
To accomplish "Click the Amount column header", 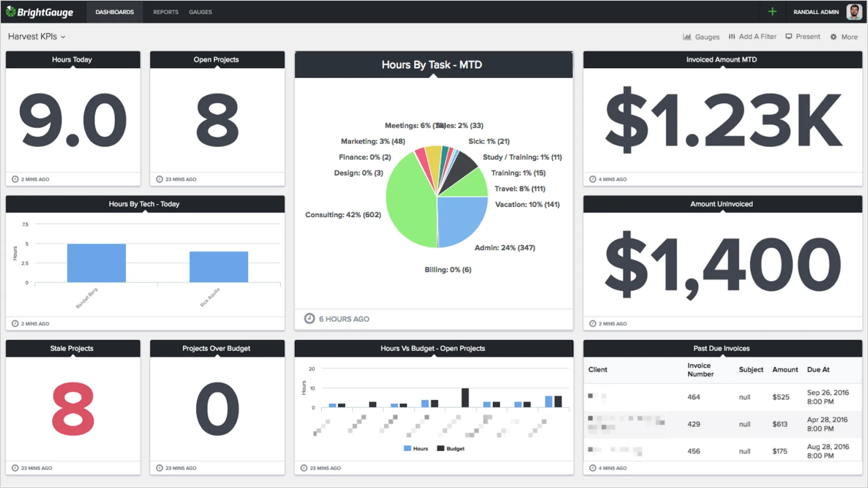I will pos(785,370).
